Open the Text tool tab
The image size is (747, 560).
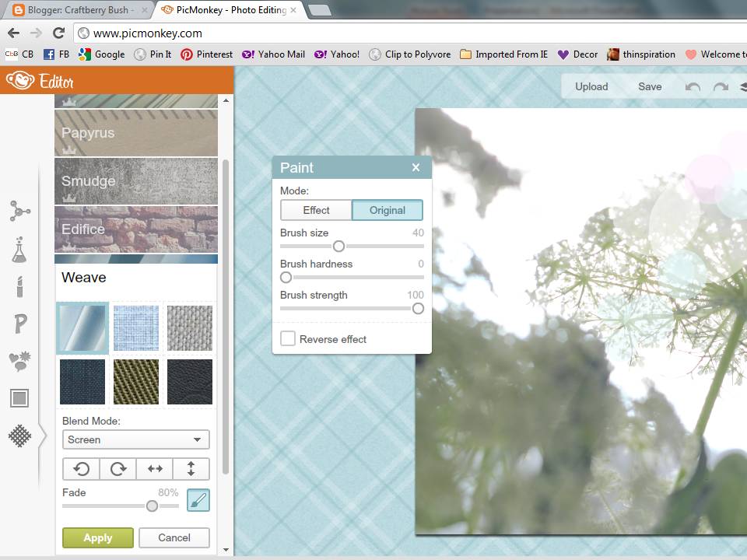(20, 324)
